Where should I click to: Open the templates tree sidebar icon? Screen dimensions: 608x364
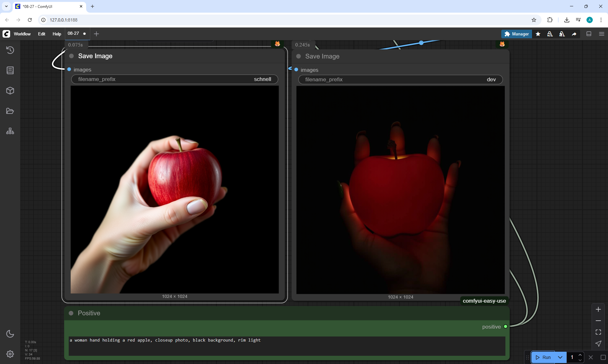[10, 131]
